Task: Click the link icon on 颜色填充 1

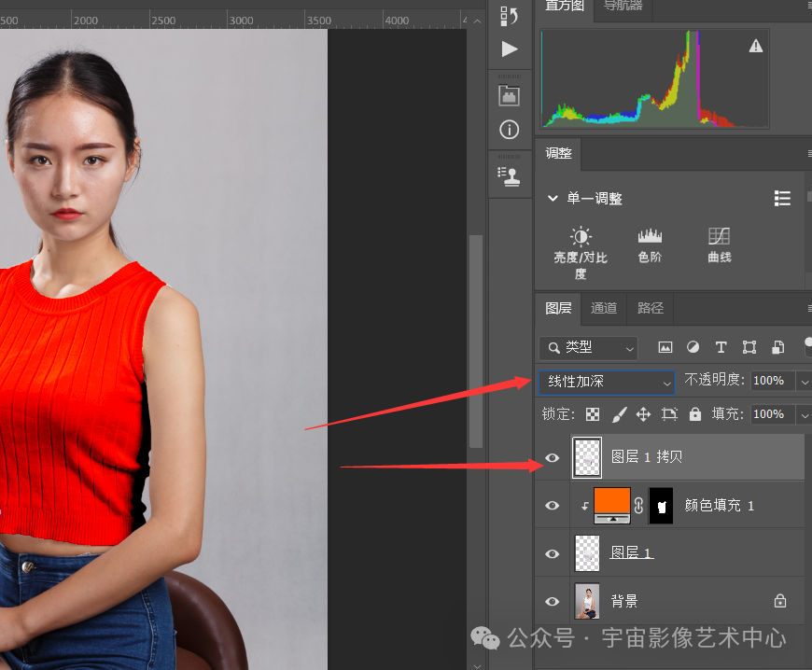Action: coord(638,506)
